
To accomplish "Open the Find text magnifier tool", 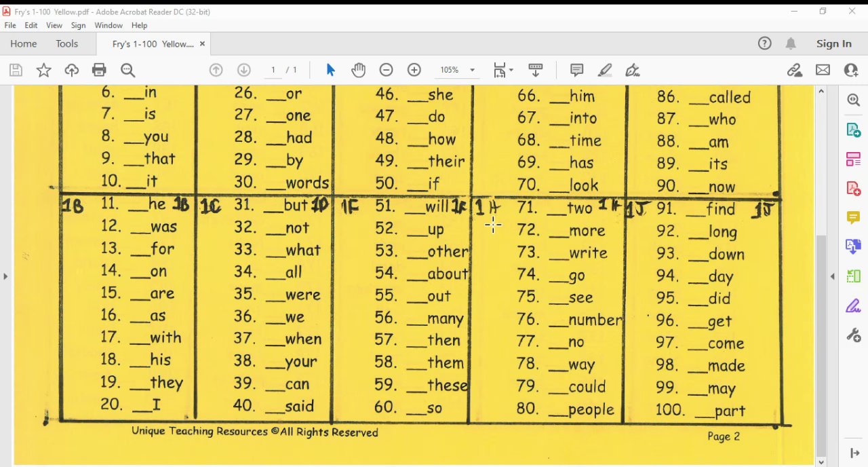I will pos(127,70).
